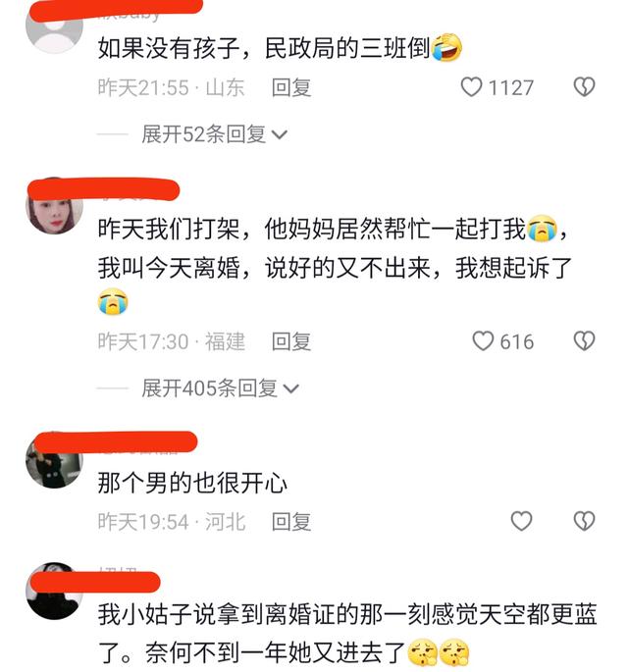Viewport: 628px width, 672px height.
Task: Like the Hebei comment about the man
Action: click(521, 521)
